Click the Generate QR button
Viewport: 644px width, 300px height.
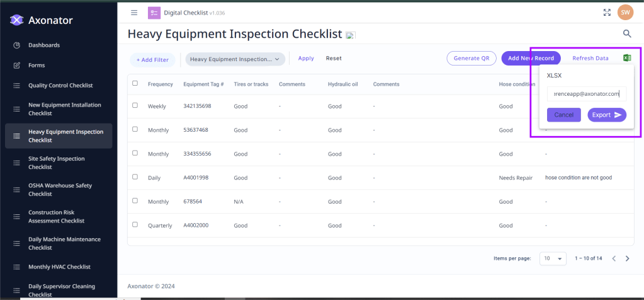point(472,58)
